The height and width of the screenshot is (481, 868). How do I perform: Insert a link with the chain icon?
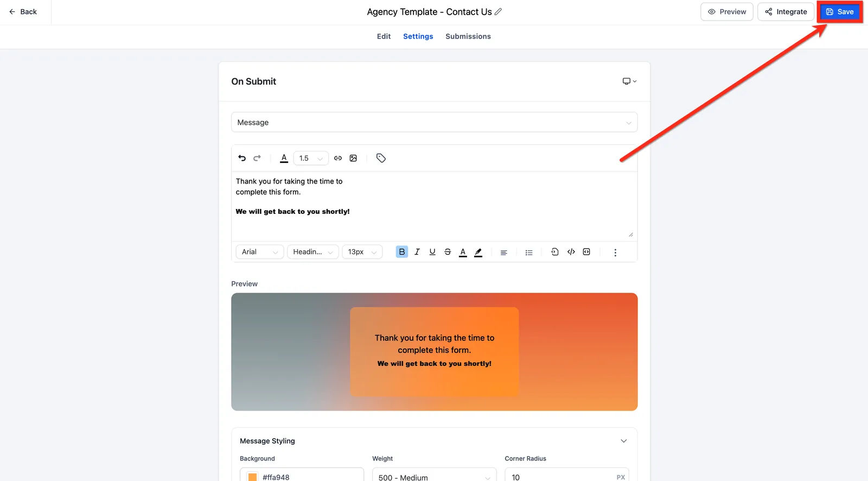click(338, 158)
